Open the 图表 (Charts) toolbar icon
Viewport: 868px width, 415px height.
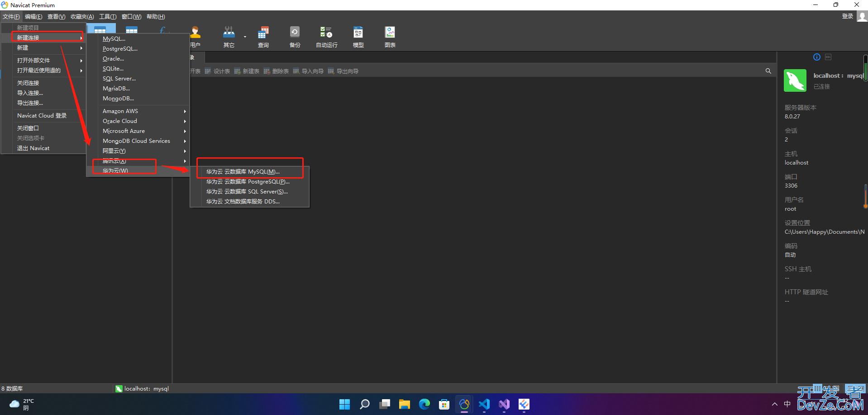point(390,37)
